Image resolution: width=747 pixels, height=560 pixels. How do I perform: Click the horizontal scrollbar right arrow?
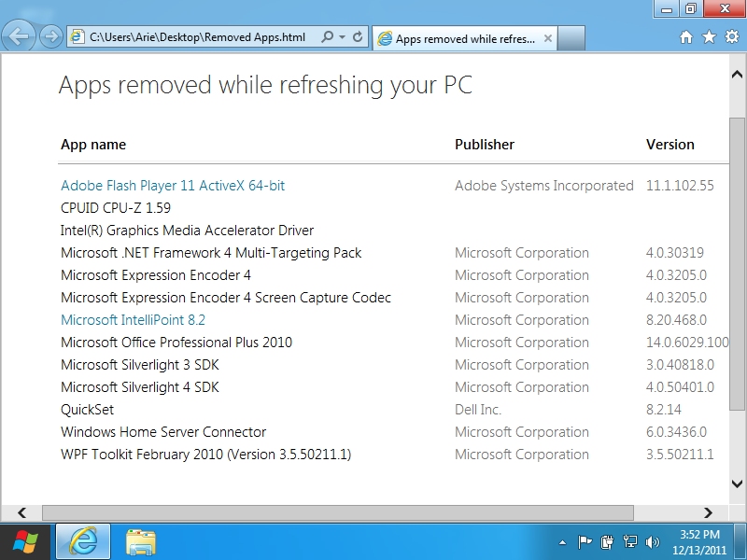point(708,512)
